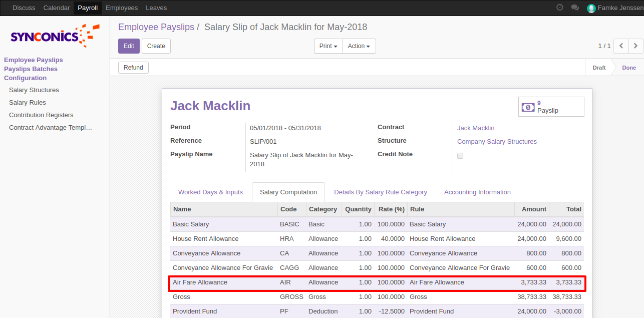Open Details By Salary Rule Category tab
Viewport: 644px width, 318px height.
tap(380, 192)
